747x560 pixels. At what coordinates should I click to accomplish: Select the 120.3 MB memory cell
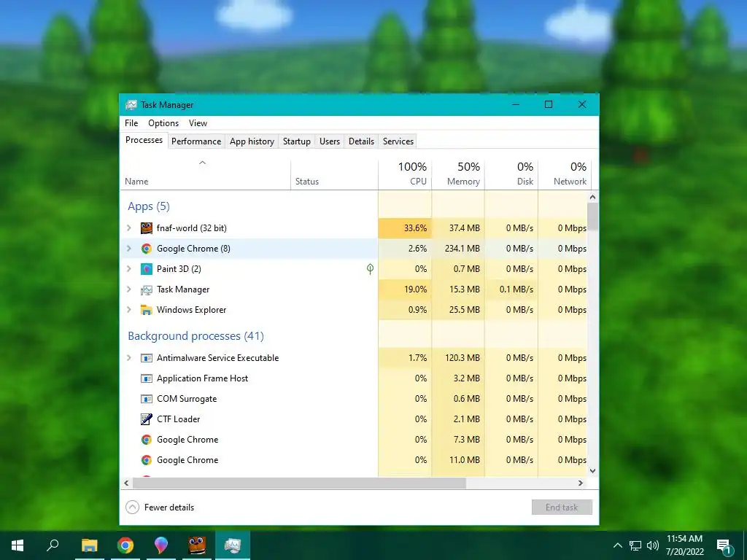pos(458,358)
